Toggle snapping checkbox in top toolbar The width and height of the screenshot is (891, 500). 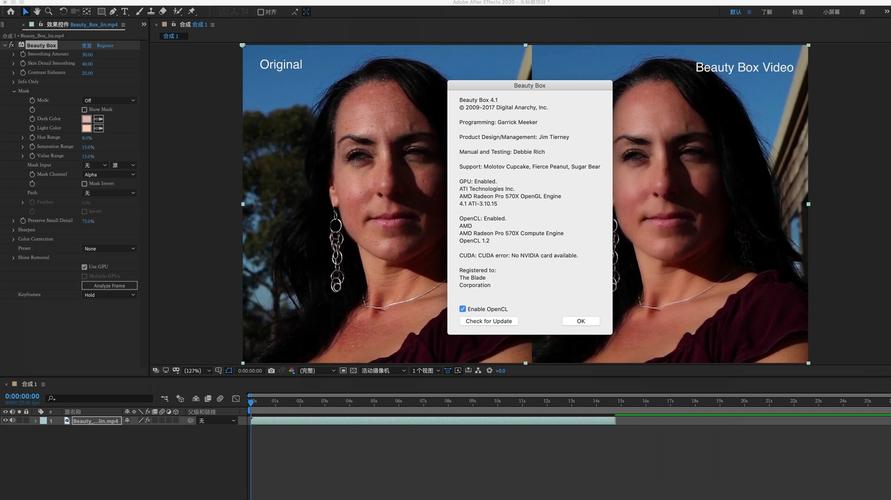(x=260, y=12)
